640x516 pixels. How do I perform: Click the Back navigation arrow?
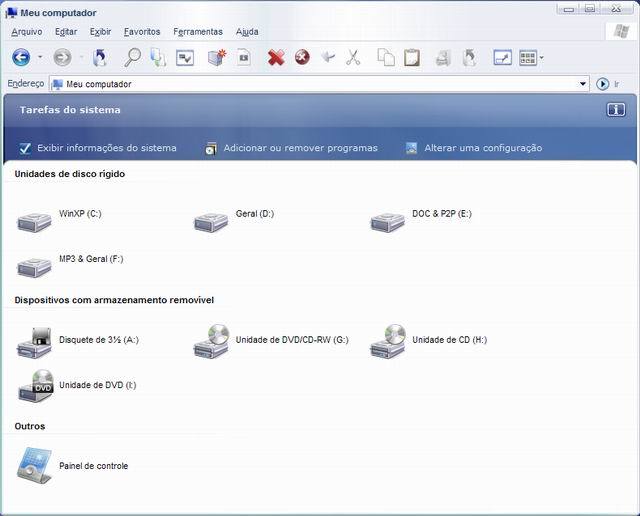click(x=21, y=57)
